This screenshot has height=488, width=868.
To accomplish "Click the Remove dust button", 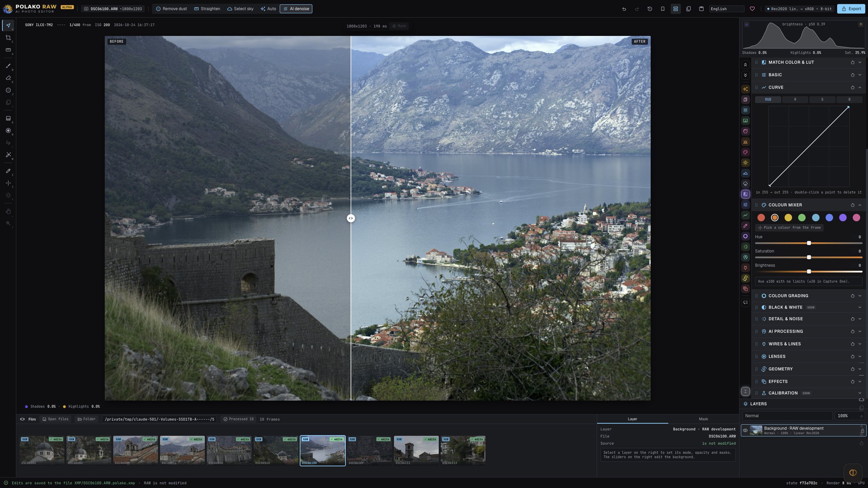I will point(171,9).
